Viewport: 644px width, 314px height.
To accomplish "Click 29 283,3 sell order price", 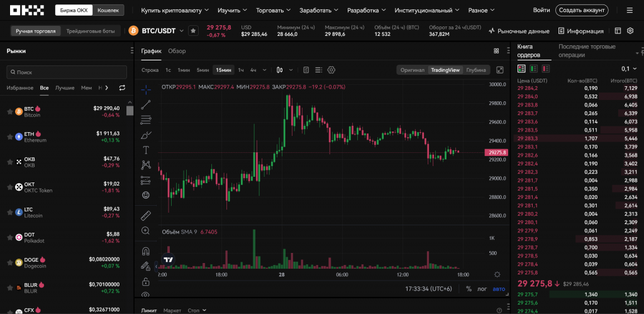I will 528,138.
